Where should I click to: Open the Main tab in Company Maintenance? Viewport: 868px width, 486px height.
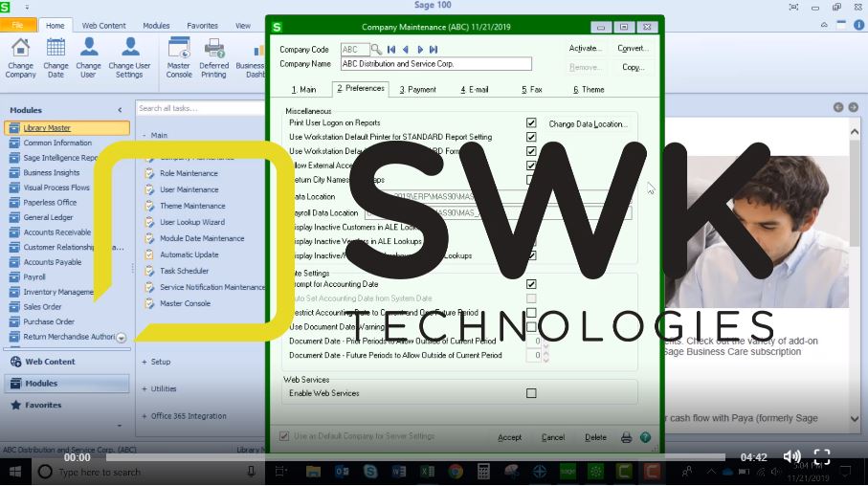tap(304, 89)
